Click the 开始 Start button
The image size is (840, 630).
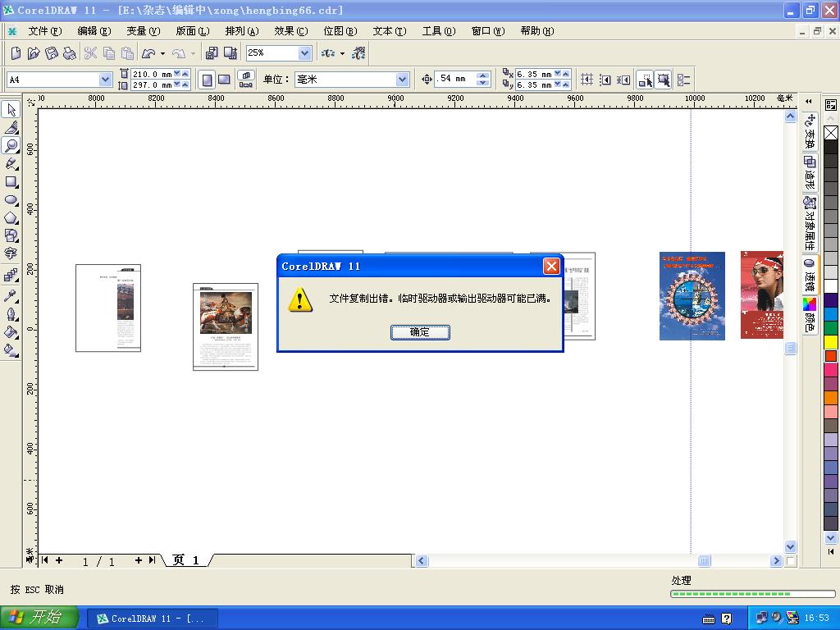pyautogui.click(x=39, y=618)
